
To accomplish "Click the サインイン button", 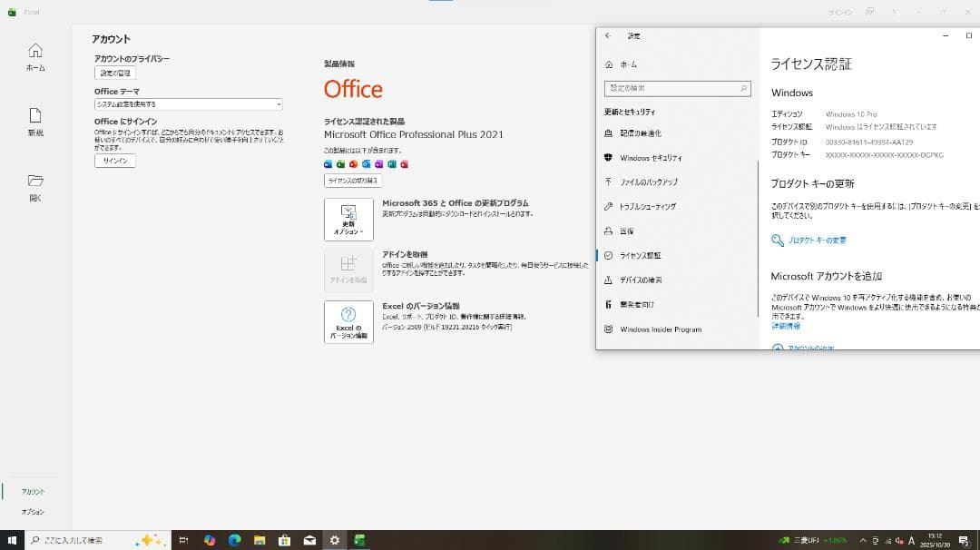I will [x=117, y=160].
